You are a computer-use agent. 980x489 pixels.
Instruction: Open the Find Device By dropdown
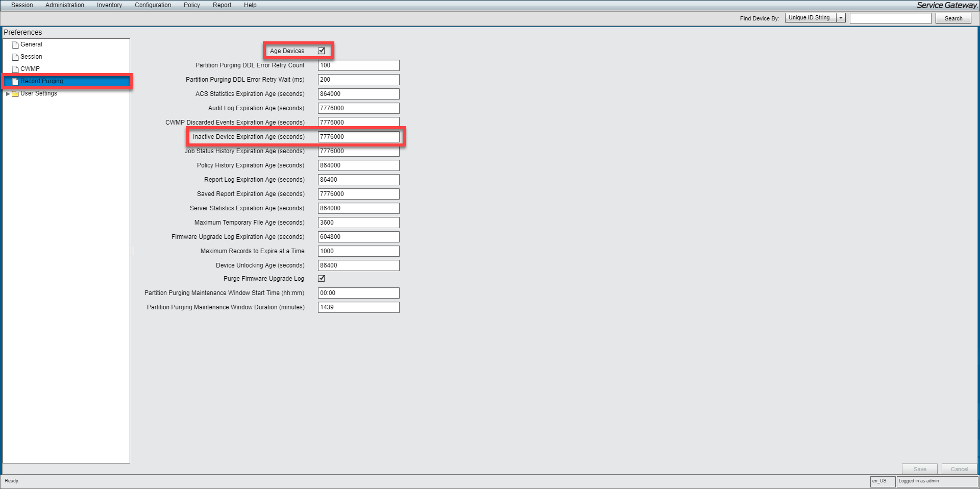coord(841,18)
